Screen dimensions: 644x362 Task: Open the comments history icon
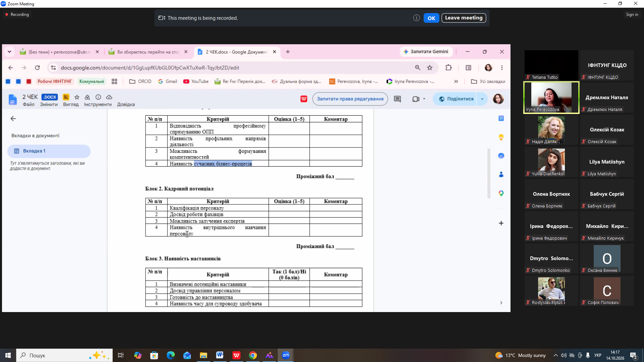pos(397,99)
